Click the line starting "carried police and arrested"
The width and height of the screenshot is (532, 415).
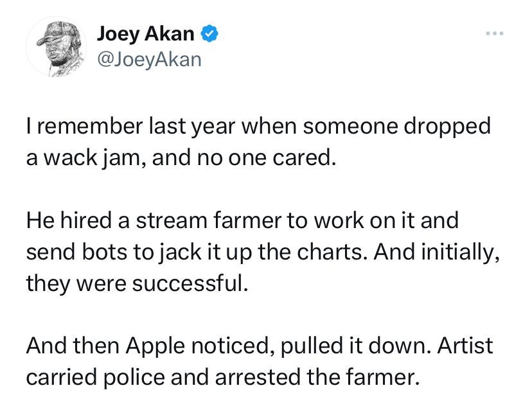pos(222,378)
